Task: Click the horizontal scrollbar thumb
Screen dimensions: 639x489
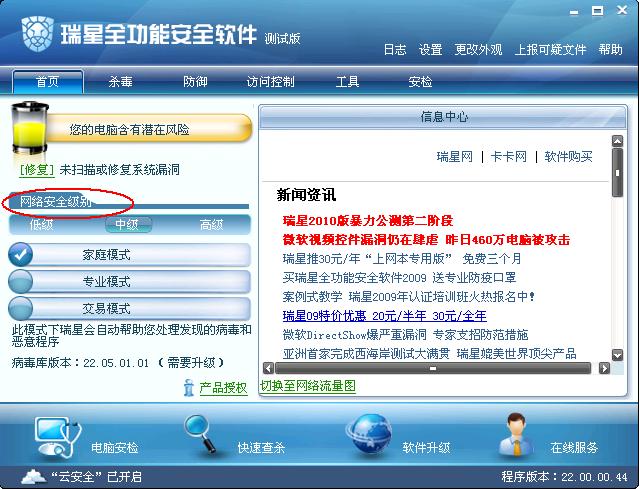Action: (433, 368)
